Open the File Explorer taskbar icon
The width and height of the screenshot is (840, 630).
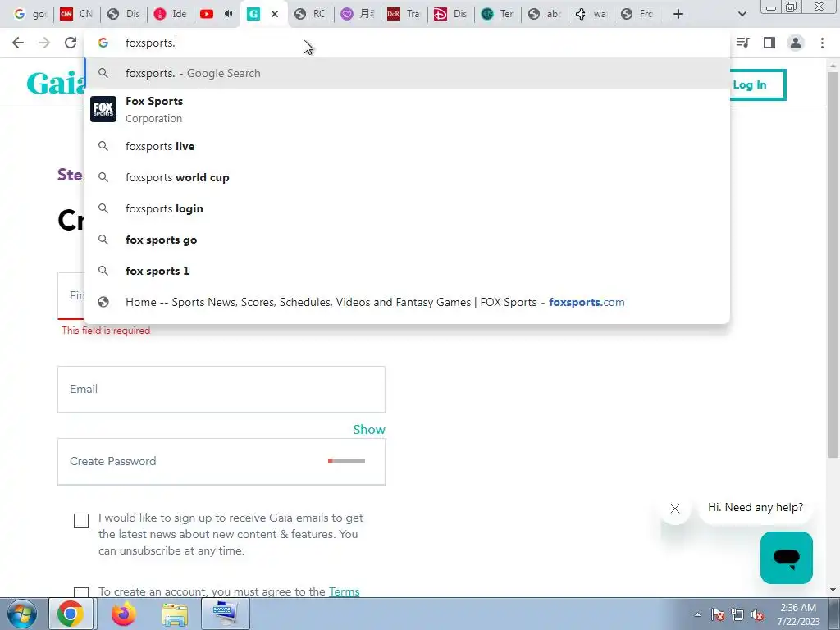tap(175, 614)
